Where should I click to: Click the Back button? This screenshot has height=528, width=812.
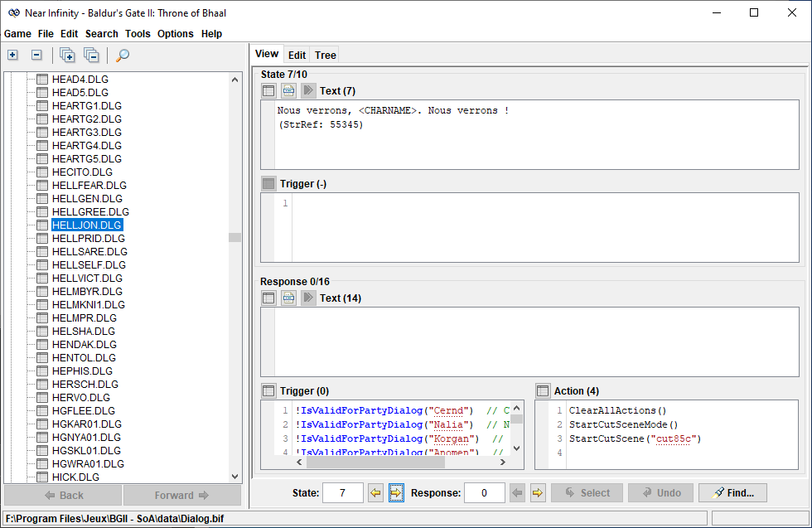pos(63,496)
